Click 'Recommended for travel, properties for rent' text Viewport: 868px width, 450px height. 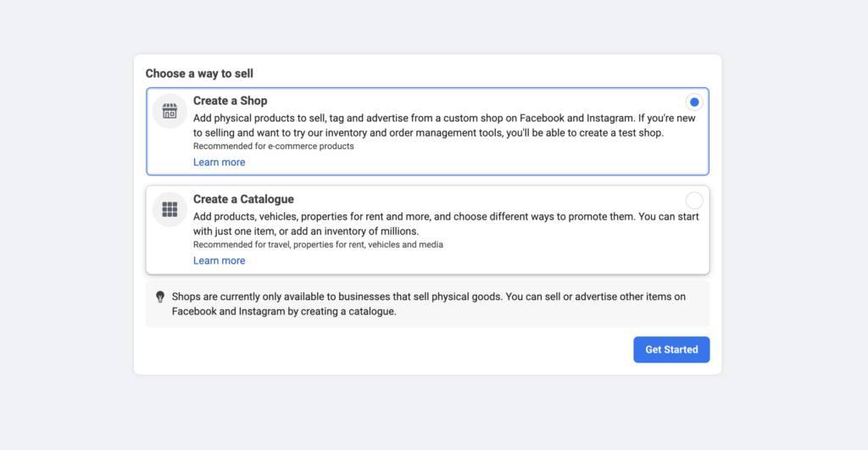click(x=318, y=245)
